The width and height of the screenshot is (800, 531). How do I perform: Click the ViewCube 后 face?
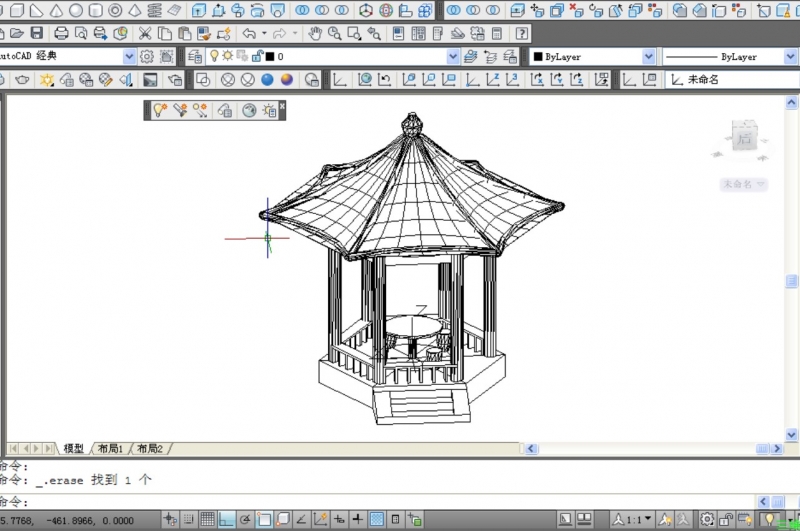[744, 137]
